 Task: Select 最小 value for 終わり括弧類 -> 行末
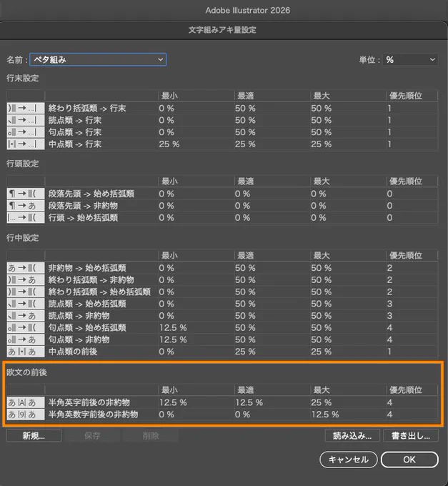click(x=166, y=109)
